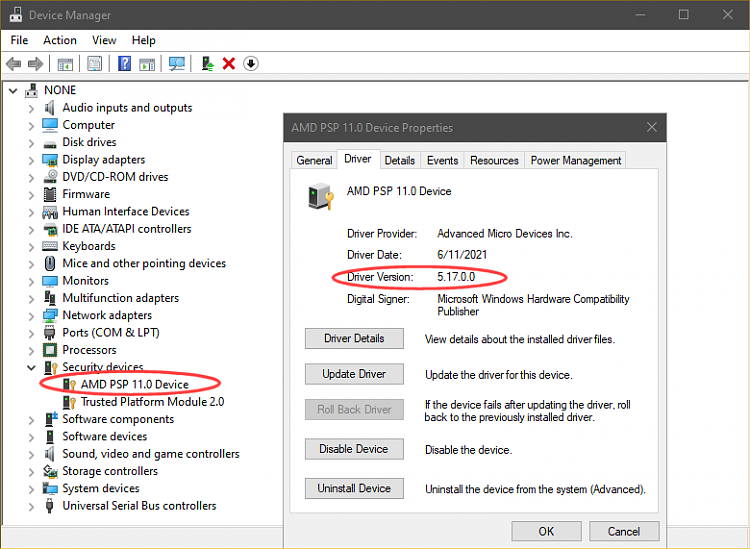Click the Update Driver button
750x549 pixels.
tap(354, 374)
